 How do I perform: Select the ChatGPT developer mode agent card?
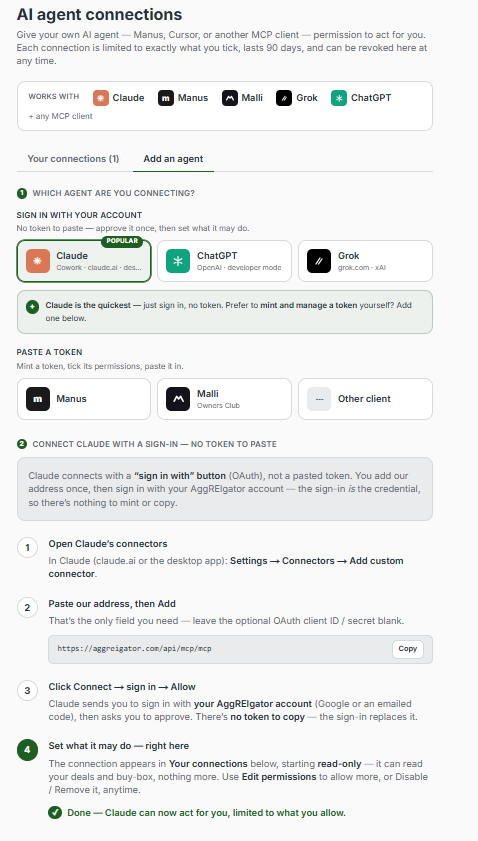[225, 261]
